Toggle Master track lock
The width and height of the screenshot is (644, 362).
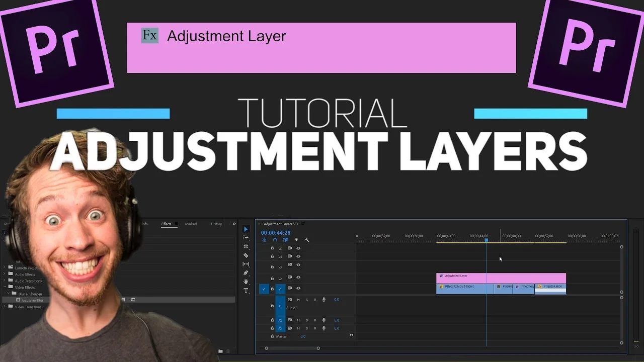(272, 336)
